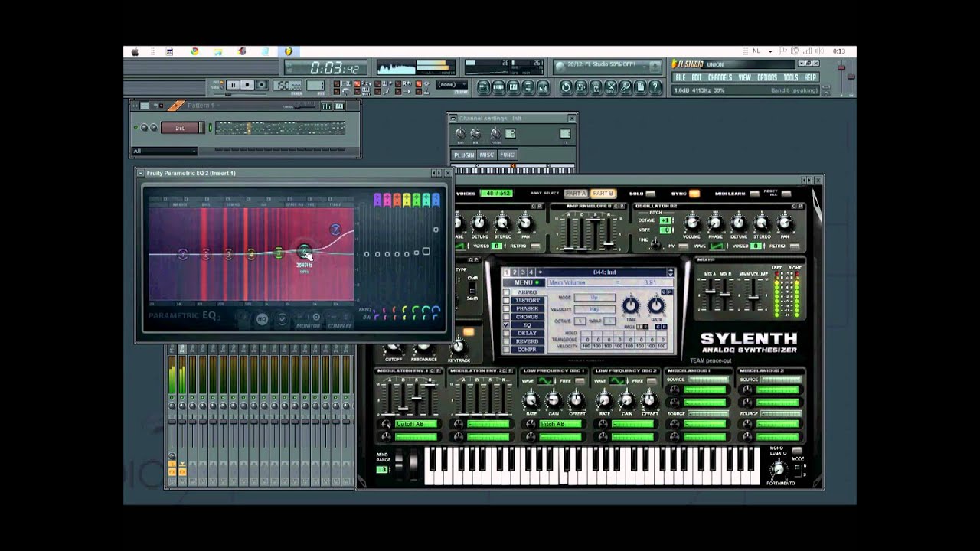The height and width of the screenshot is (551, 980).
Task: Uncheck the EQ effect checkbox in Sylenth
Action: [x=506, y=324]
